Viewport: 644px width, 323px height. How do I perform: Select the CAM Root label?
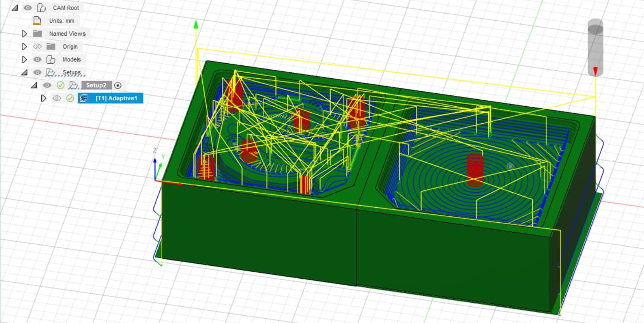(66, 8)
